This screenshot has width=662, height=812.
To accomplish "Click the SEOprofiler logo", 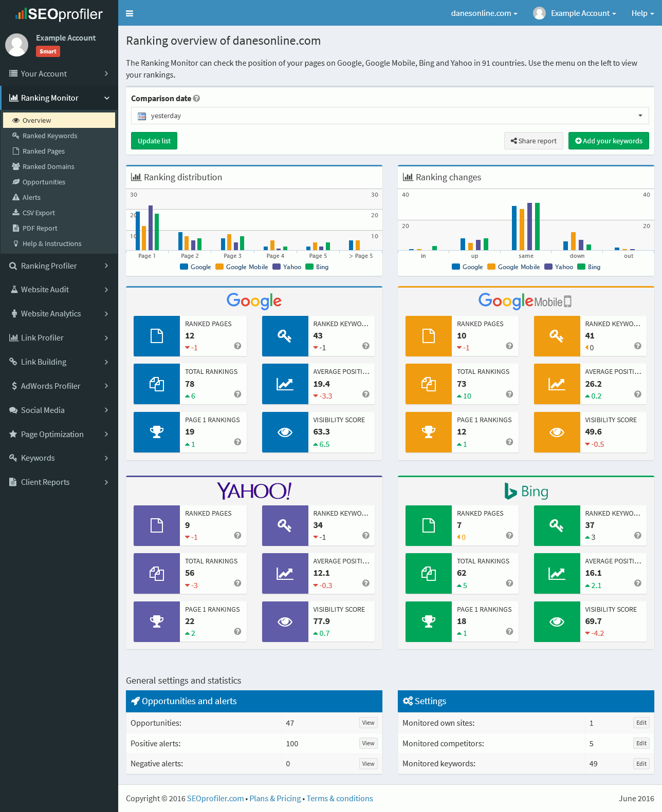I will 59,14.
